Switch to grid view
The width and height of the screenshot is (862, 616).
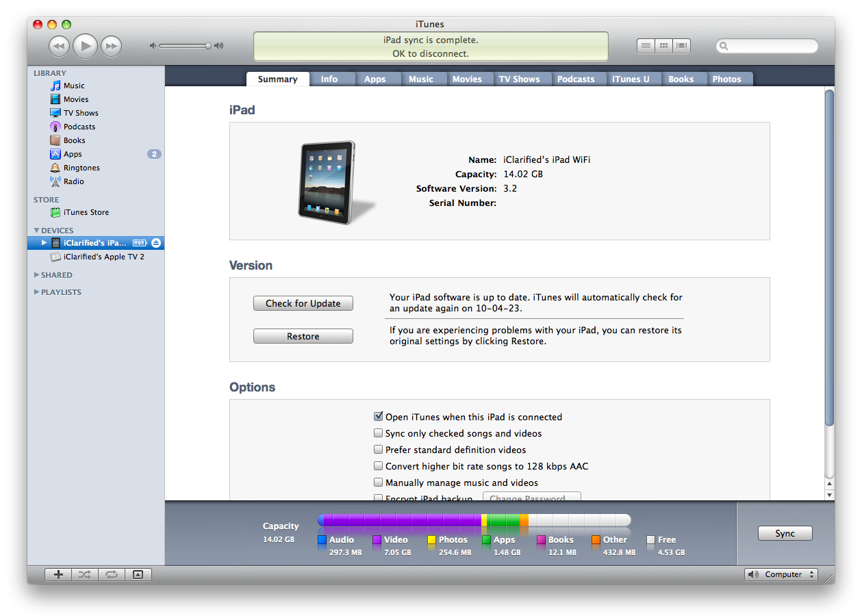[x=663, y=46]
